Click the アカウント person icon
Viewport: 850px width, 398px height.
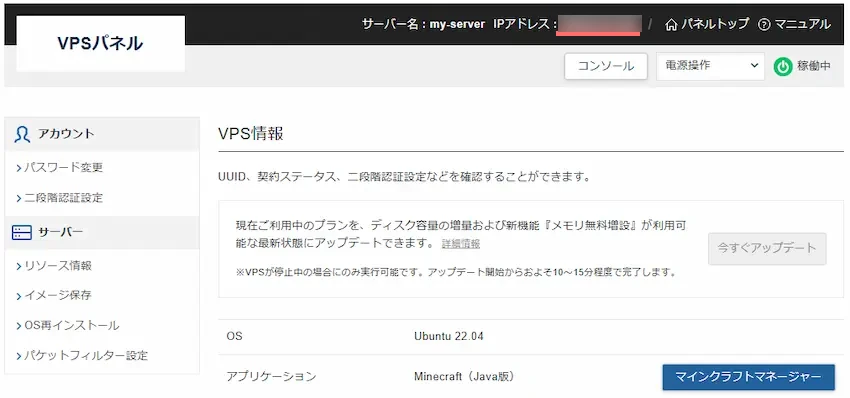pyautogui.click(x=23, y=134)
